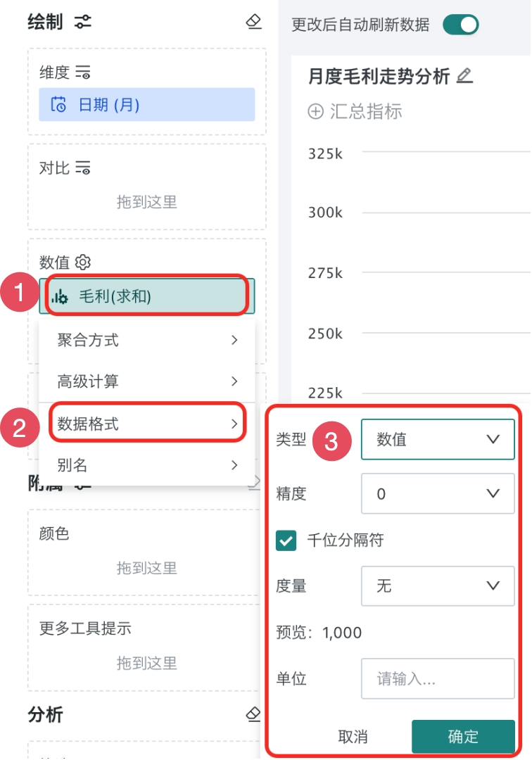Click the eraser icon in 绘制 header
This screenshot has height=760, width=532.
coord(254,22)
